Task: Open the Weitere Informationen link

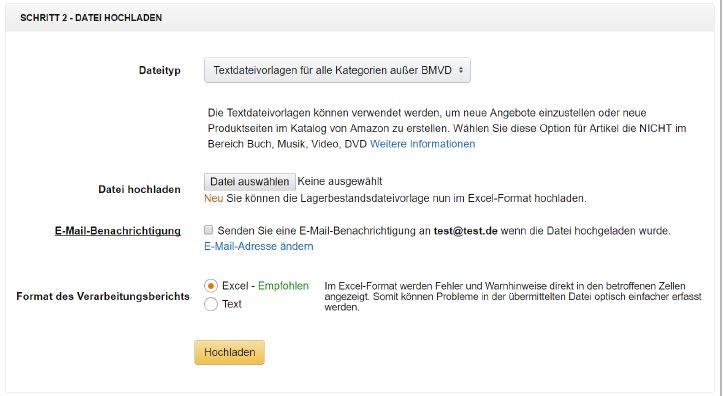Action: point(422,144)
